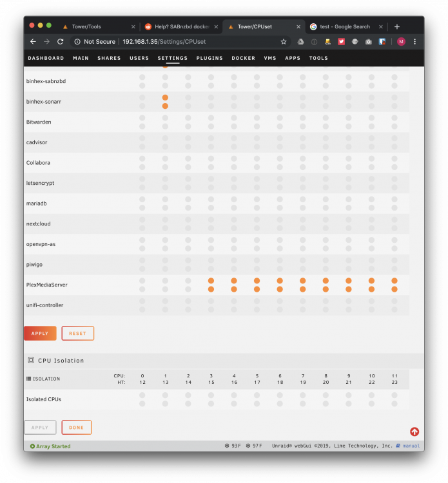Click the nextcloud container name
The width and height of the screenshot is (448, 483).
coord(38,224)
